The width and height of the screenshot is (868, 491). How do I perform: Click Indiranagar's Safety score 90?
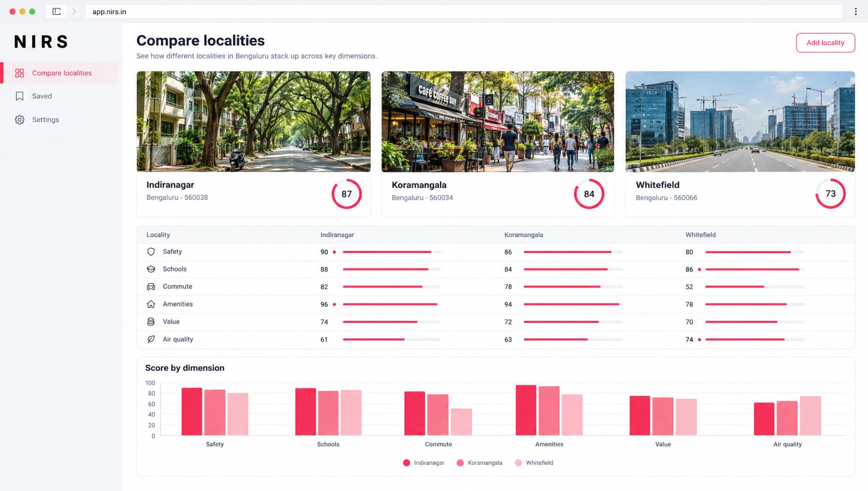(x=324, y=252)
